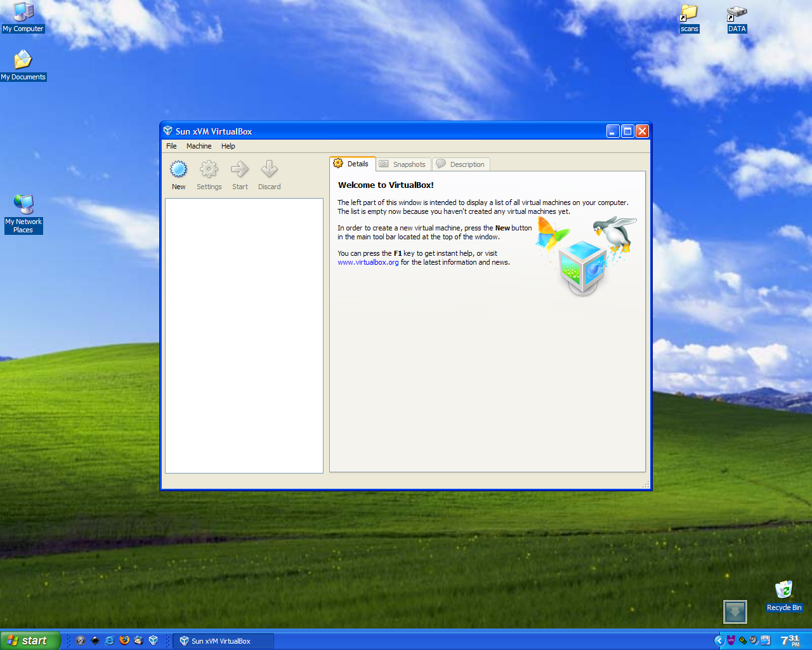The height and width of the screenshot is (650, 812).
Task: Open the File menu
Action: coord(171,146)
